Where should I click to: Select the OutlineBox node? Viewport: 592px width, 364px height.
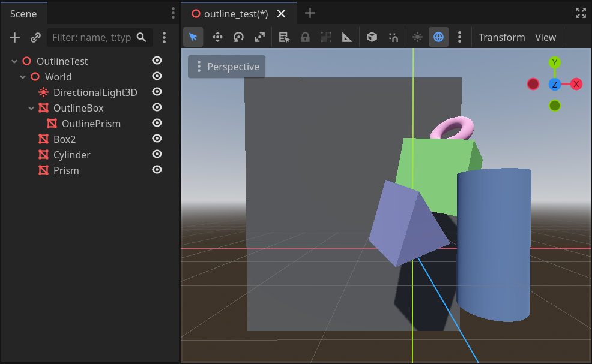tap(79, 109)
